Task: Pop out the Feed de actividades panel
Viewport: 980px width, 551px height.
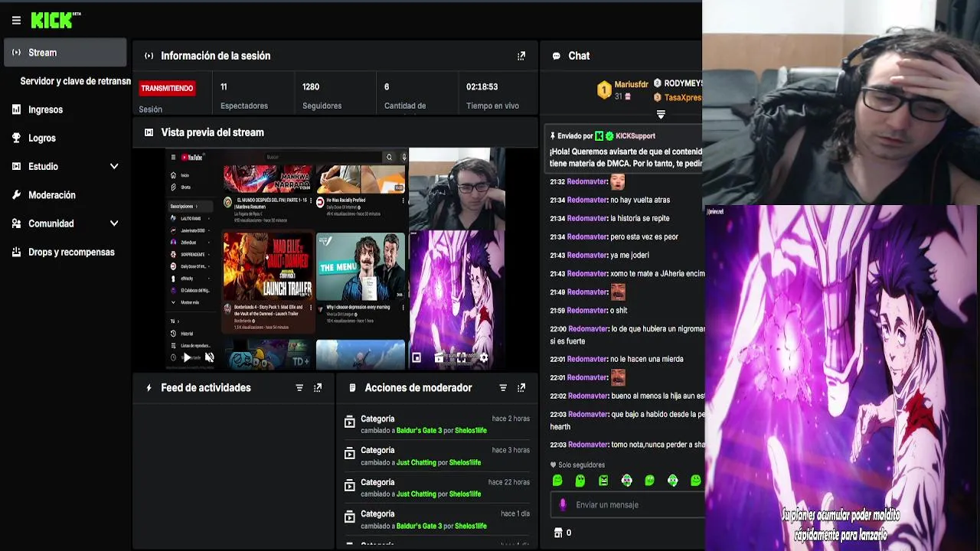Action: click(x=318, y=388)
